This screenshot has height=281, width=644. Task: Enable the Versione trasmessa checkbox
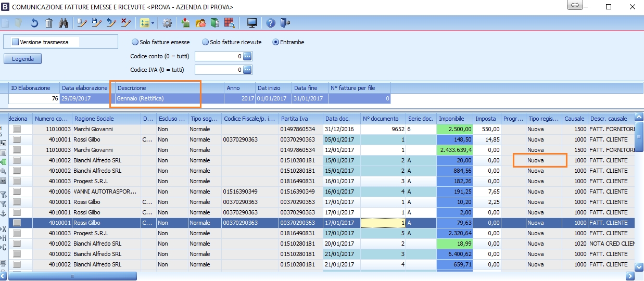click(x=16, y=42)
